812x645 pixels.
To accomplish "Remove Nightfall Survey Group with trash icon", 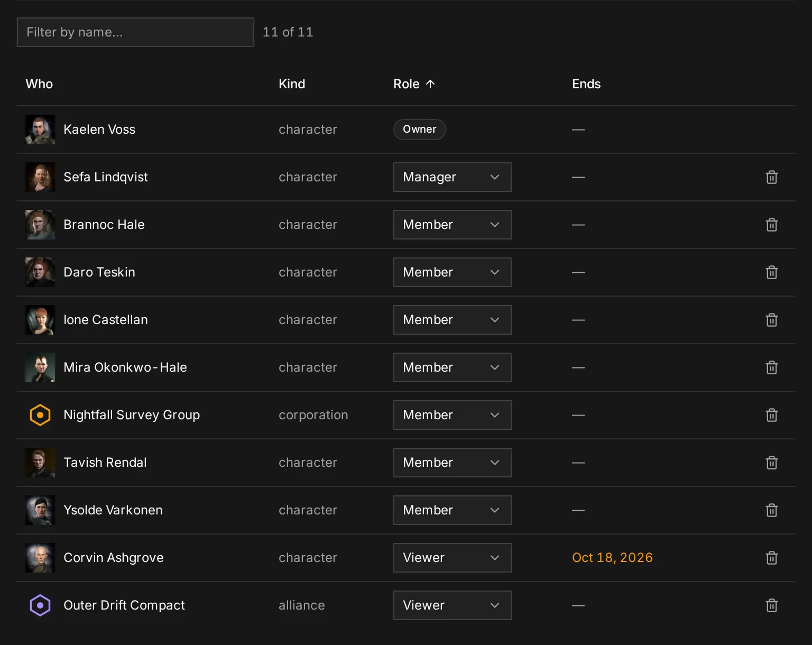I will click(x=772, y=415).
